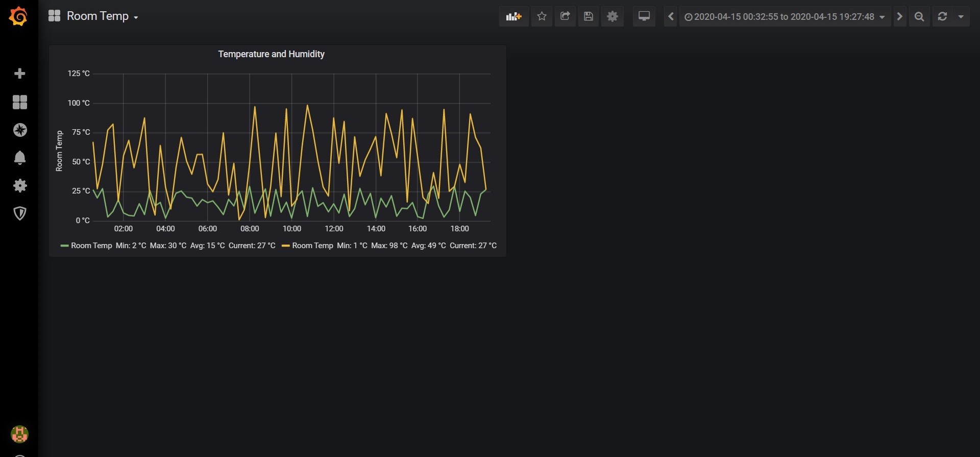Open the Configuration gear in sidebar
The image size is (980, 457).
pyautogui.click(x=19, y=185)
